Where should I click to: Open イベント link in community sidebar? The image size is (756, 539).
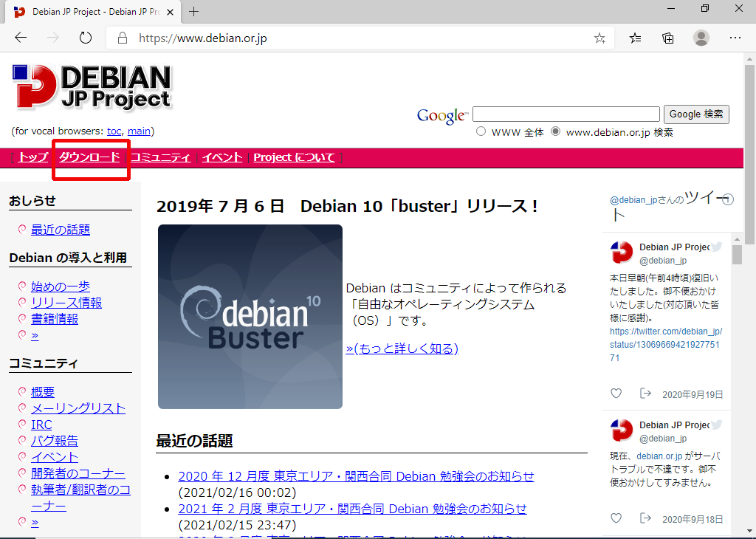(55, 457)
